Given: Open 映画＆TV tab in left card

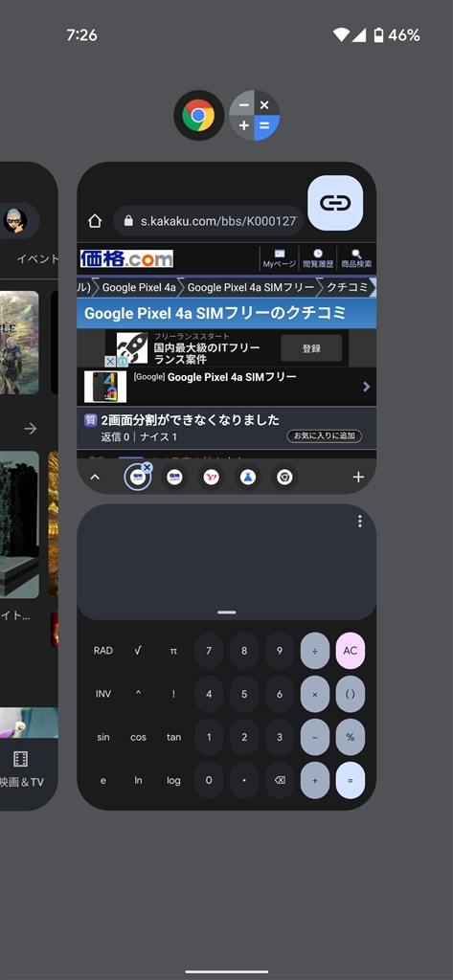Looking at the screenshot, I should [x=21, y=769].
